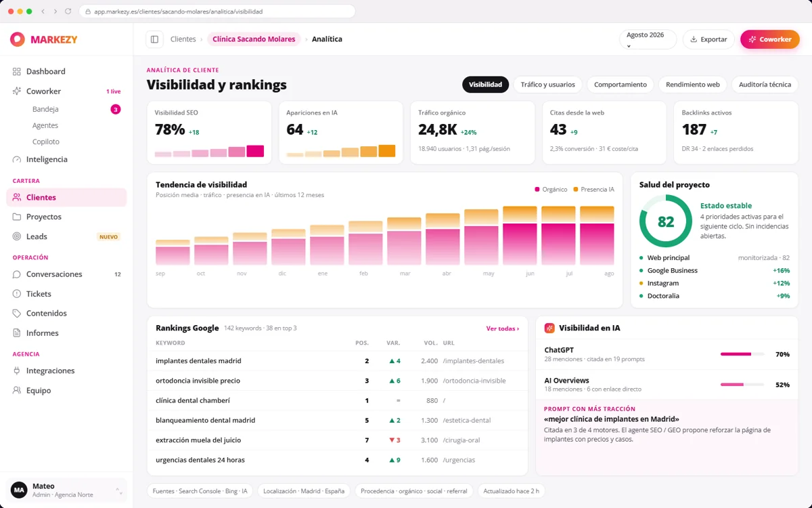
Task: Click the Orgánico legend entry
Action: pos(551,190)
